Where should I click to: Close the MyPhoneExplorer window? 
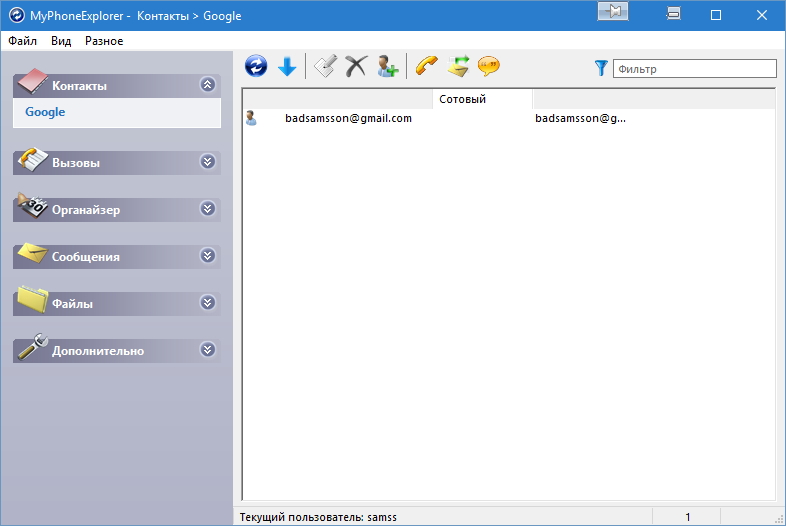pos(762,15)
